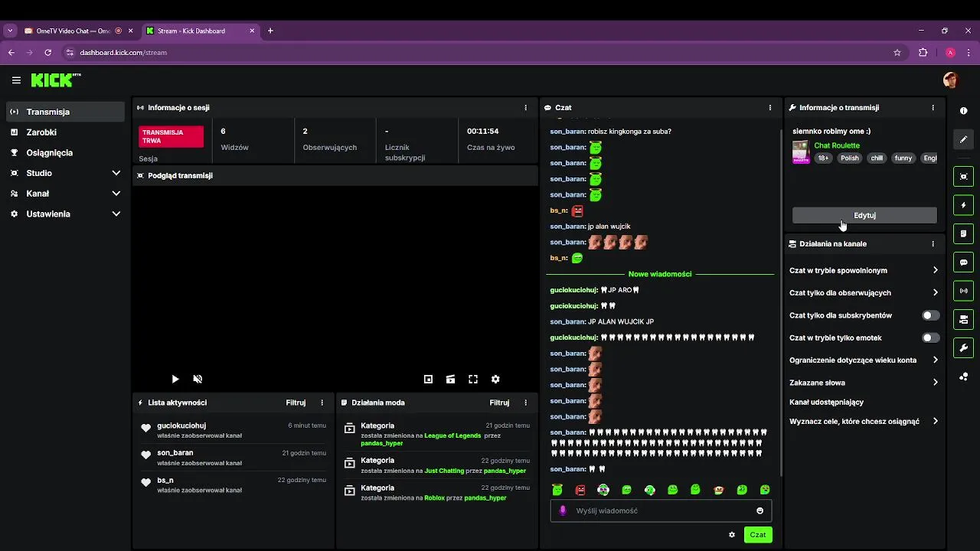980x551 pixels.
Task: Expand Czat w trybie spowolnionym
Action: 864,270
